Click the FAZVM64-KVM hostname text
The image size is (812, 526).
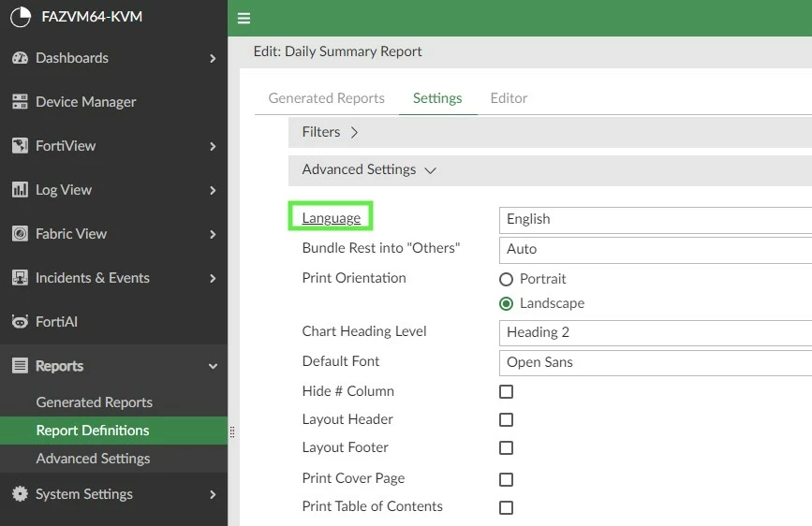[x=92, y=17]
